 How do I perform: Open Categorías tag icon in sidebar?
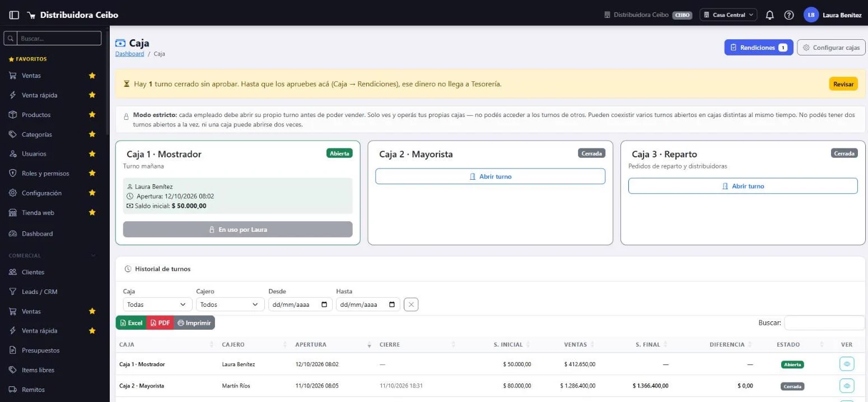(x=13, y=134)
